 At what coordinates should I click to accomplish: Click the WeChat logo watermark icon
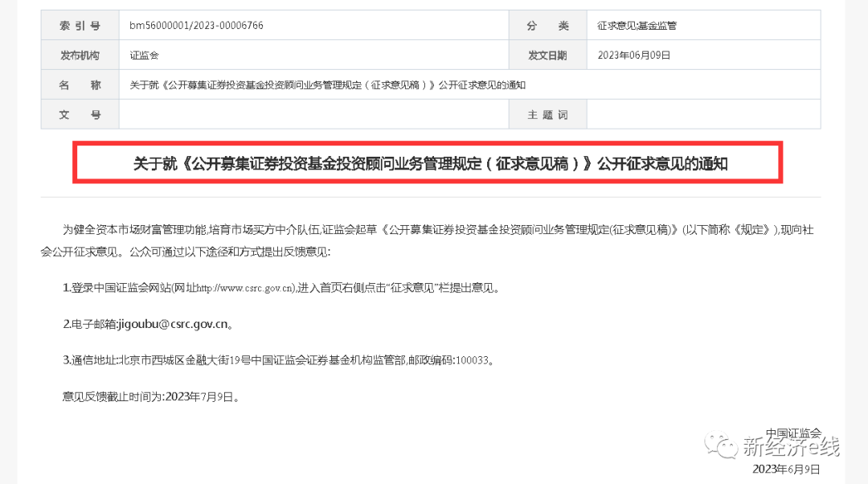pos(721,445)
